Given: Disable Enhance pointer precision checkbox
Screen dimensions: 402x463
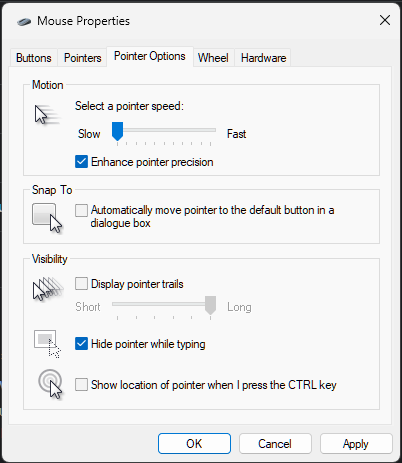Looking at the screenshot, I should click(81, 162).
